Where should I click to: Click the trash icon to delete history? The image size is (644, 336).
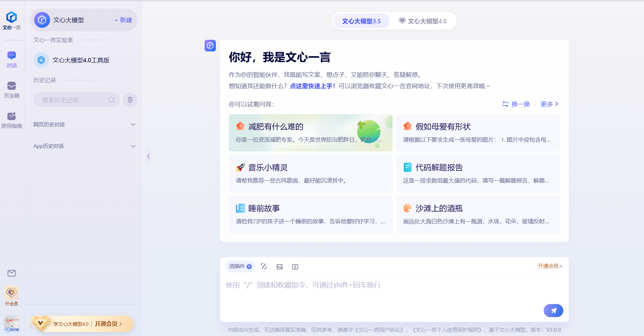[130, 100]
